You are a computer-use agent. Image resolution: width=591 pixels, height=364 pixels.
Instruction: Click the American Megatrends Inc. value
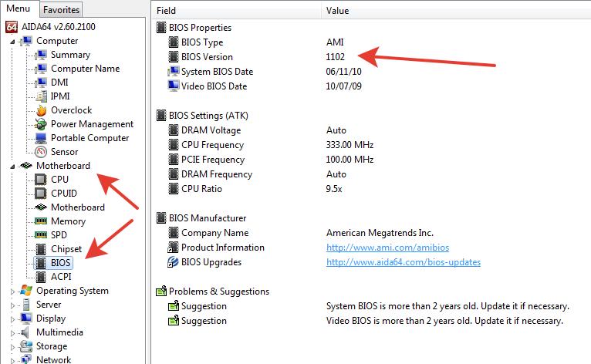pos(380,233)
